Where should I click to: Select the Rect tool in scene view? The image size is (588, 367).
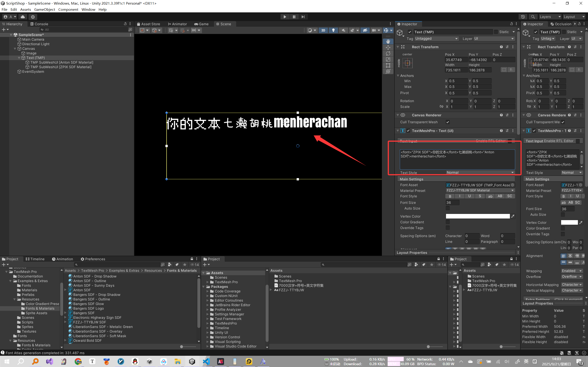(x=388, y=65)
